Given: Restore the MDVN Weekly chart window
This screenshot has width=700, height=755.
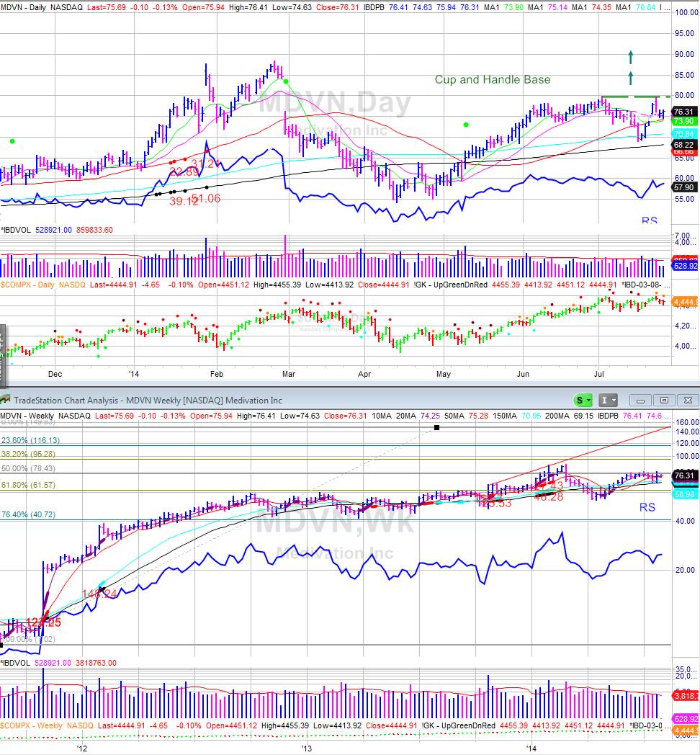Looking at the screenshot, I should (664, 400).
